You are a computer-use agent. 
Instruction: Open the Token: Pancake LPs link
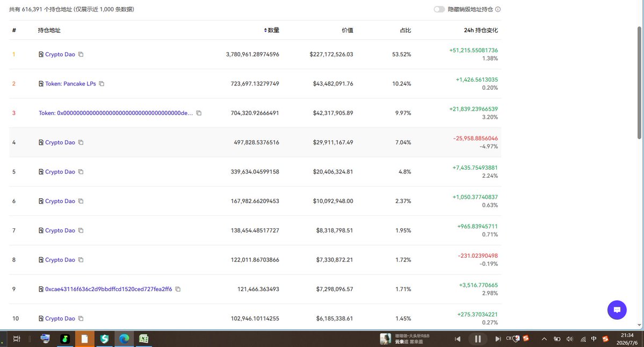pyautogui.click(x=70, y=83)
